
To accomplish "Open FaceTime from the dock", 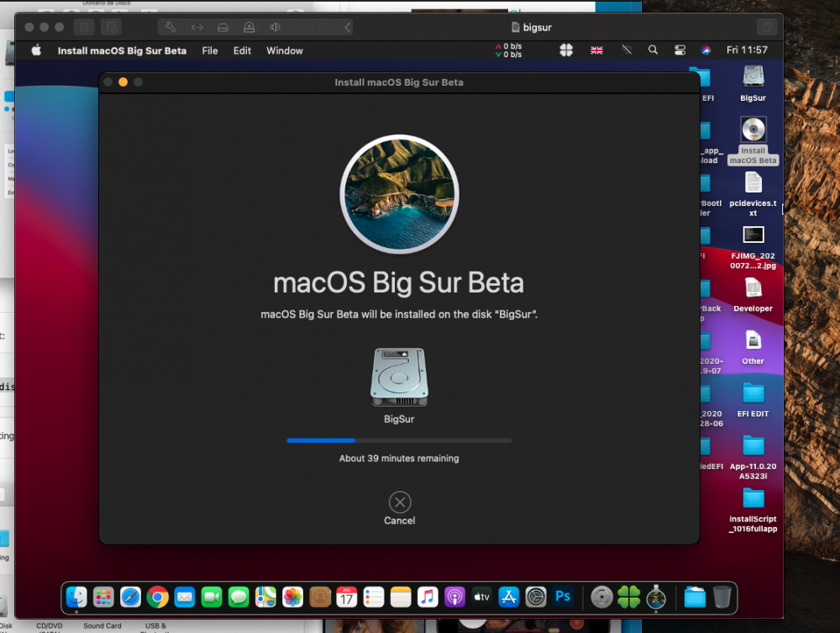I will [x=212, y=597].
